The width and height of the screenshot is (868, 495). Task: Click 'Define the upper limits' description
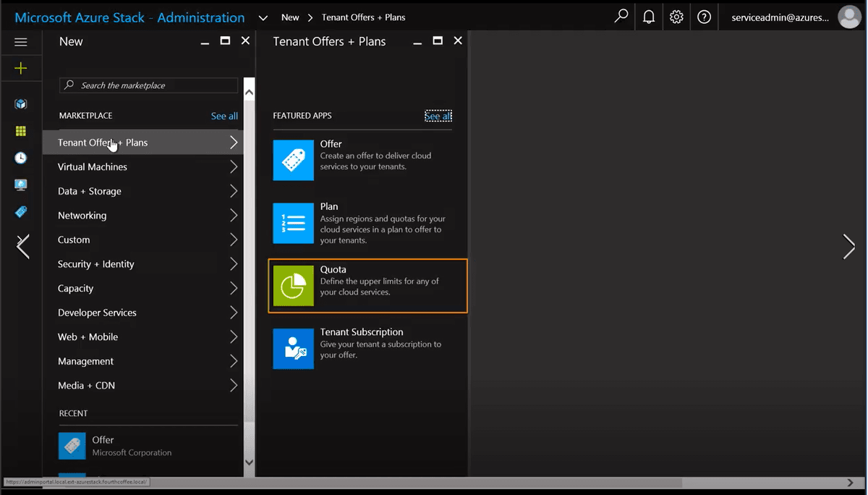[x=380, y=287]
